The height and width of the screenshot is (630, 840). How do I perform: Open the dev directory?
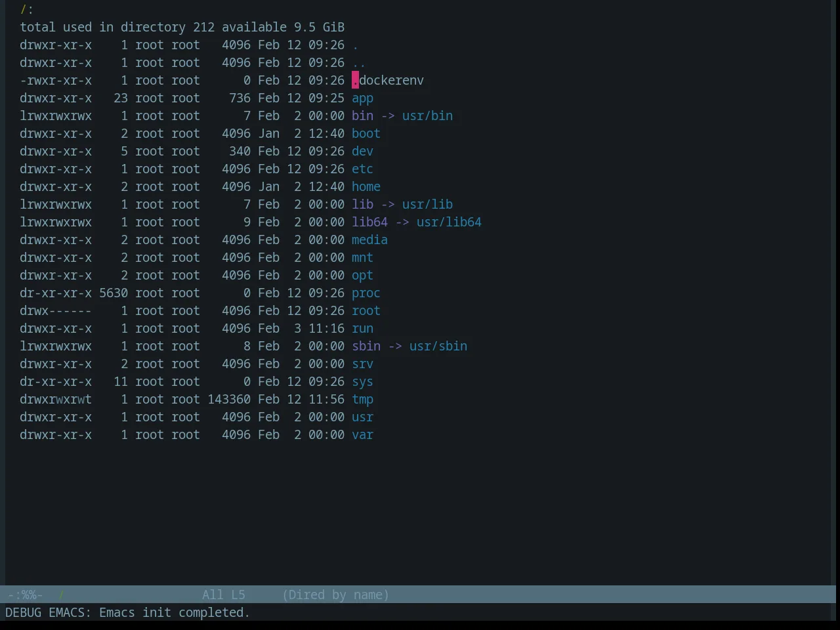click(x=362, y=152)
